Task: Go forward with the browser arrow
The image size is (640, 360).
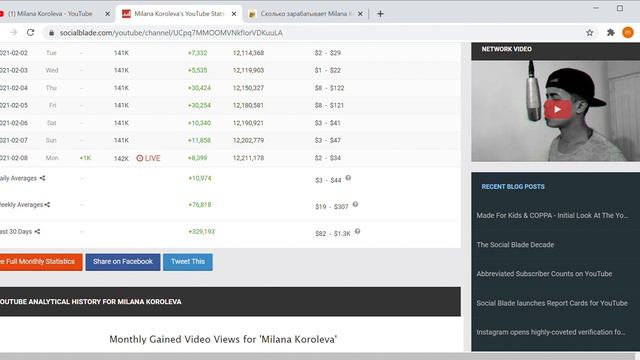Action: click(x=13, y=33)
